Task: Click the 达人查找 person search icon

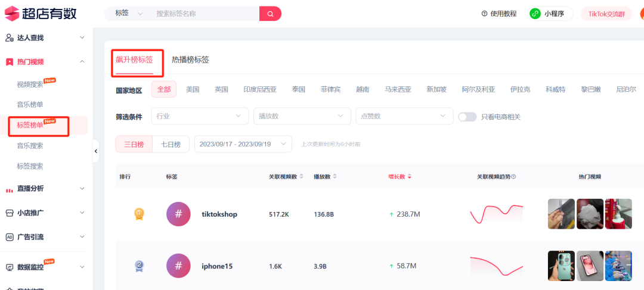Action: [10, 38]
